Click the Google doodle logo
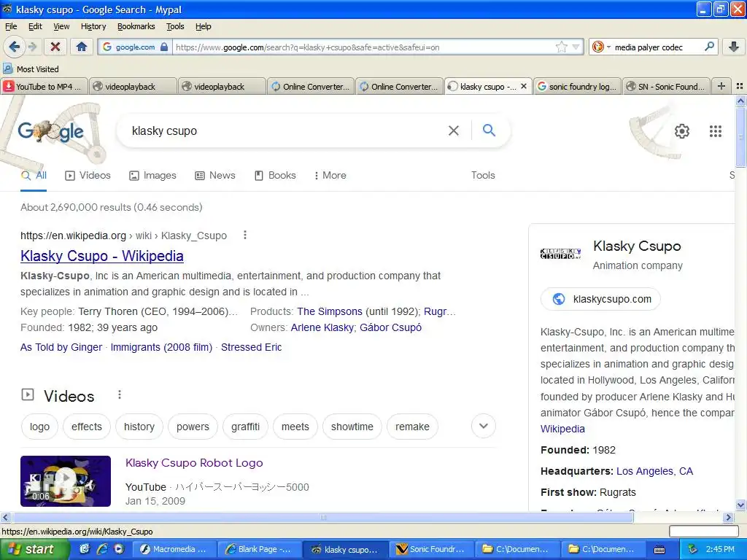The width and height of the screenshot is (747, 560). 51,131
